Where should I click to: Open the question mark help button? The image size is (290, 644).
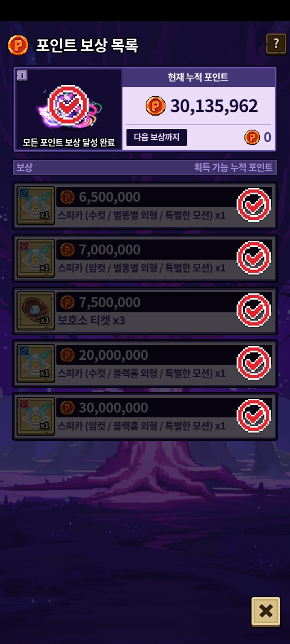tap(276, 44)
